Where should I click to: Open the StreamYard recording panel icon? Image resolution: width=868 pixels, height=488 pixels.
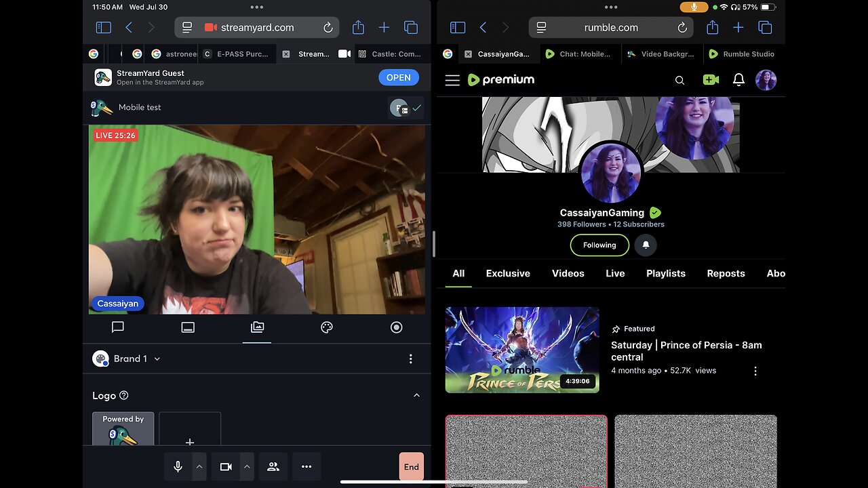pos(397,327)
